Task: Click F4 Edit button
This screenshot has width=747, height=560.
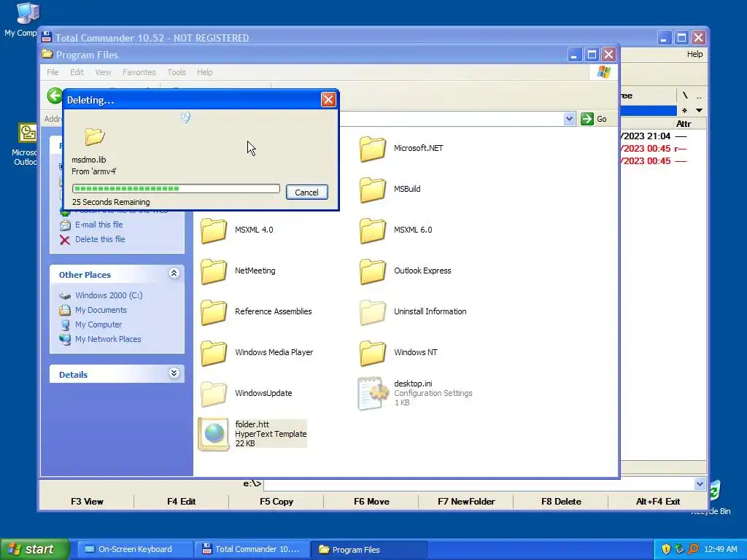Action: [182, 502]
